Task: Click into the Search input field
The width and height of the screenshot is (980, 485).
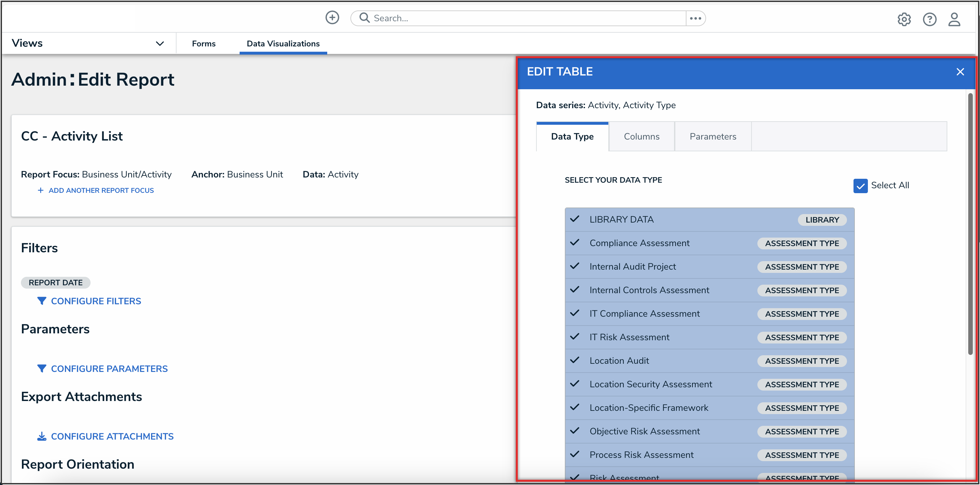Action: (x=525, y=18)
